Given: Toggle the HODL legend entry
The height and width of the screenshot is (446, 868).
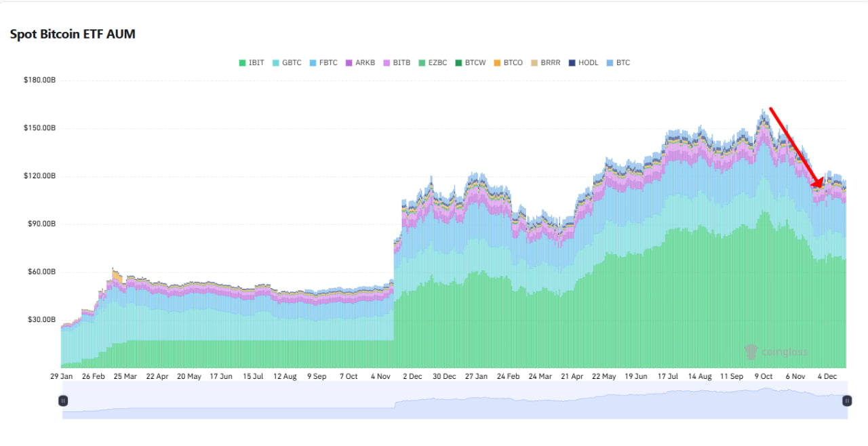Looking at the screenshot, I should click(x=583, y=63).
